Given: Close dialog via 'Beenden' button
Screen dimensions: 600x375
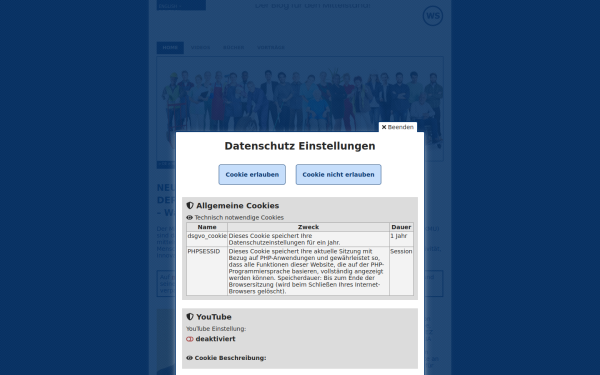Looking at the screenshot, I should pyautogui.click(x=398, y=127).
